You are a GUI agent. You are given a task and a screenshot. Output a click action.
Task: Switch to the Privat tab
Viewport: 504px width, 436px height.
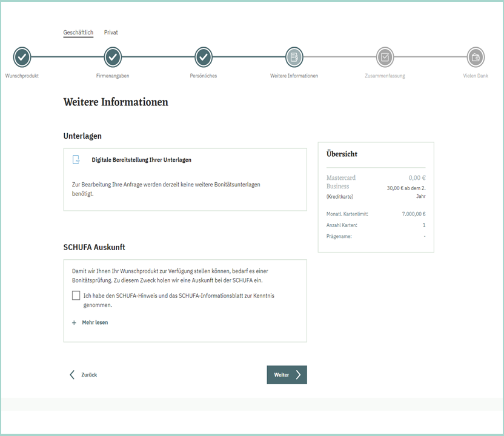tap(111, 32)
